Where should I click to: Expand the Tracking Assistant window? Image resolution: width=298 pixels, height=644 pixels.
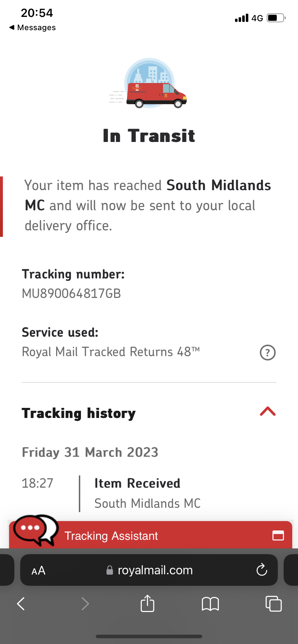(x=278, y=535)
